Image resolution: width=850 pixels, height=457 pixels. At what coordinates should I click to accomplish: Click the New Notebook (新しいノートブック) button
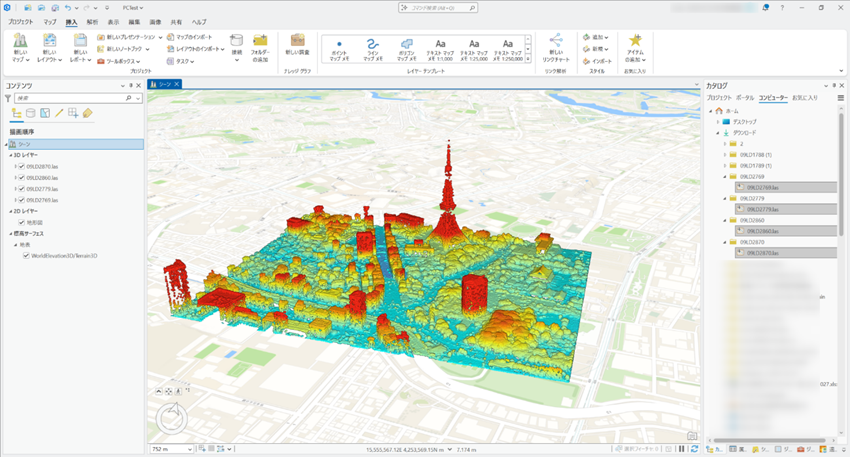click(123, 49)
